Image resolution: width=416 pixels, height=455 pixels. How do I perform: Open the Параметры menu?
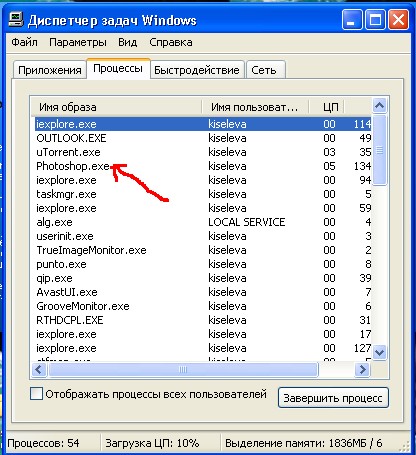pyautogui.click(x=78, y=42)
